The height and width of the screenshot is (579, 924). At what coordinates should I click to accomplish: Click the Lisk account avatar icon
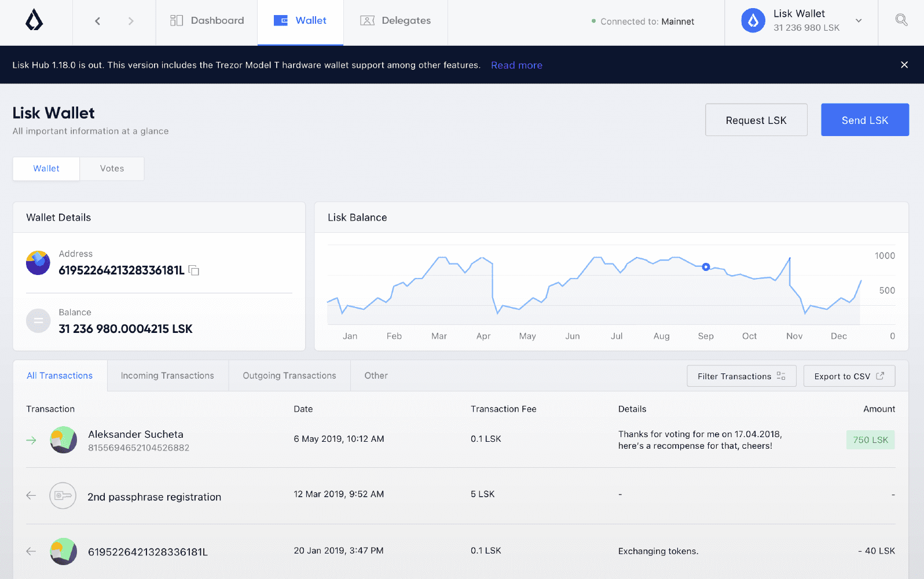coord(753,21)
